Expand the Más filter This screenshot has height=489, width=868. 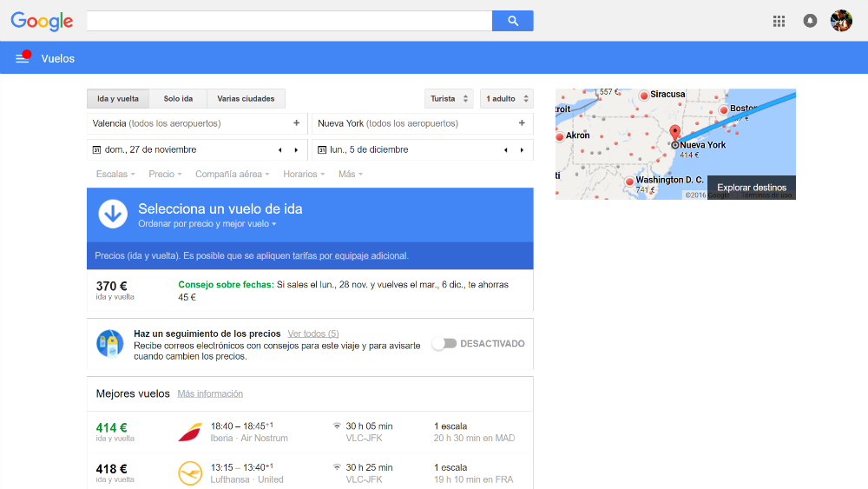(351, 174)
